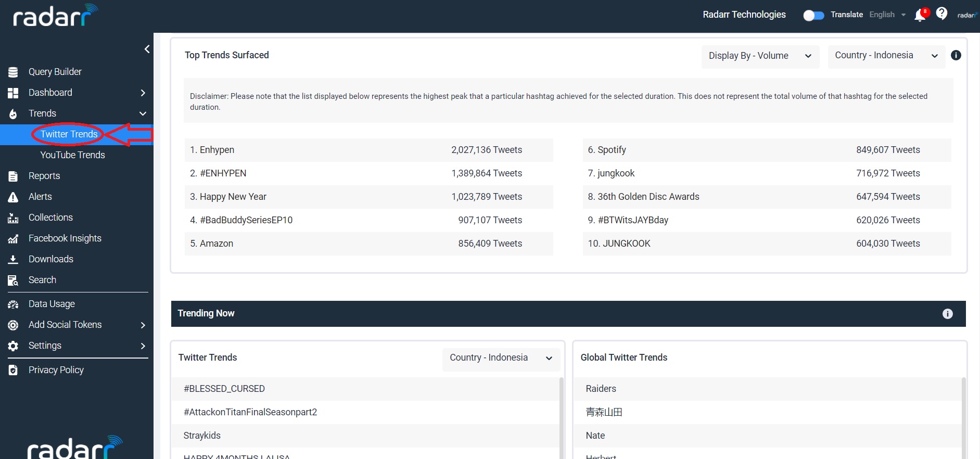Click the Trends flame icon
This screenshot has width=980, height=459.
(x=13, y=113)
